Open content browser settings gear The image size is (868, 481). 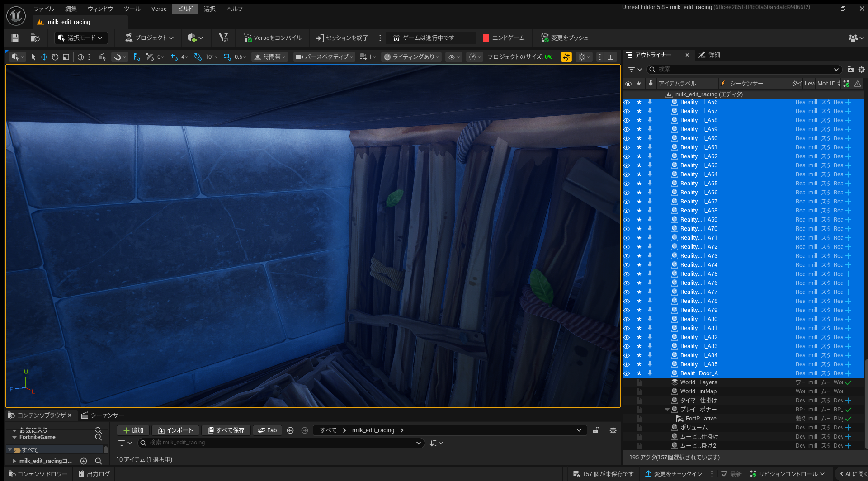tap(613, 430)
